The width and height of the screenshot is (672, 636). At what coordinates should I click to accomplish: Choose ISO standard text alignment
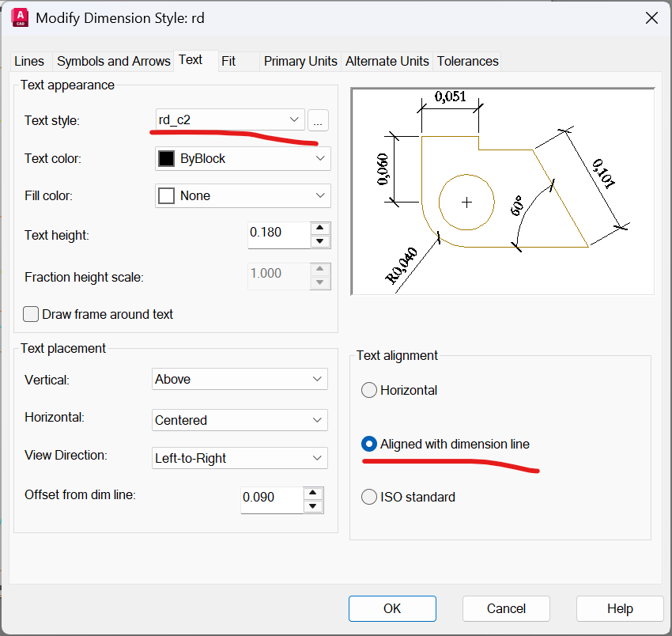click(x=369, y=497)
